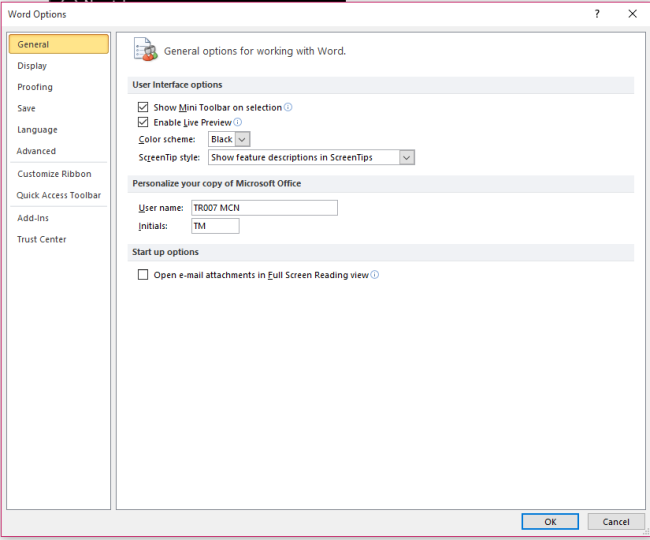The height and width of the screenshot is (540, 650).
Task: Select the General category
Action: click(59, 44)
